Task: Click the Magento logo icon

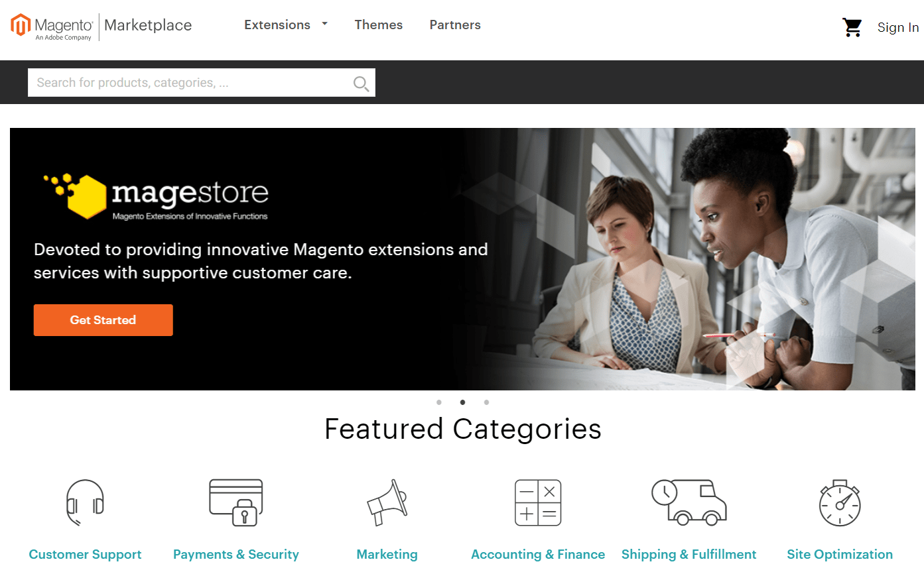Action: coord(21,25)
